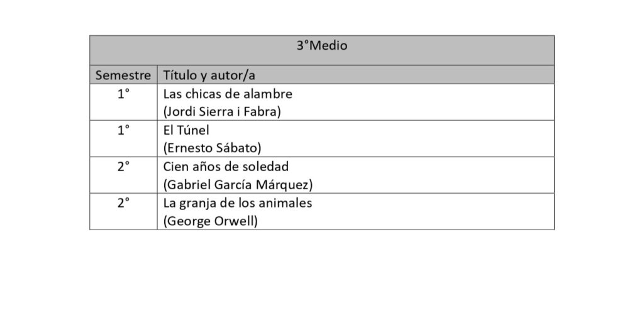
Task: Click the "Cien años de soledad" title
Action: (x=225, y=167)
